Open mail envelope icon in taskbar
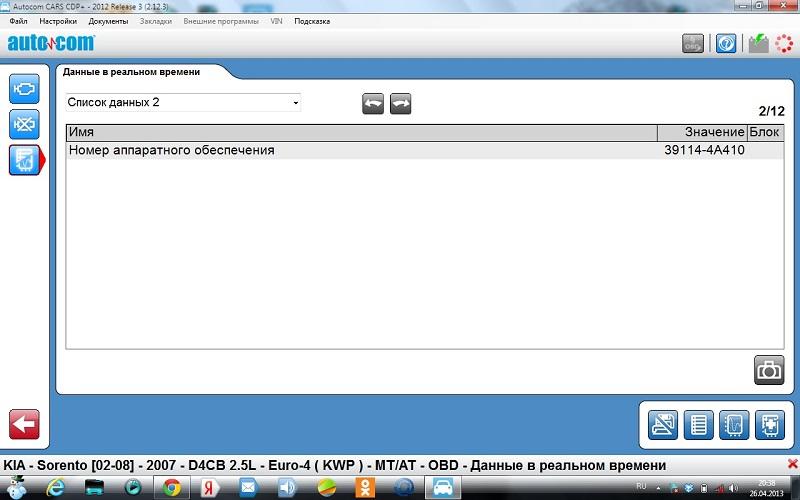 tap(248, 488)
